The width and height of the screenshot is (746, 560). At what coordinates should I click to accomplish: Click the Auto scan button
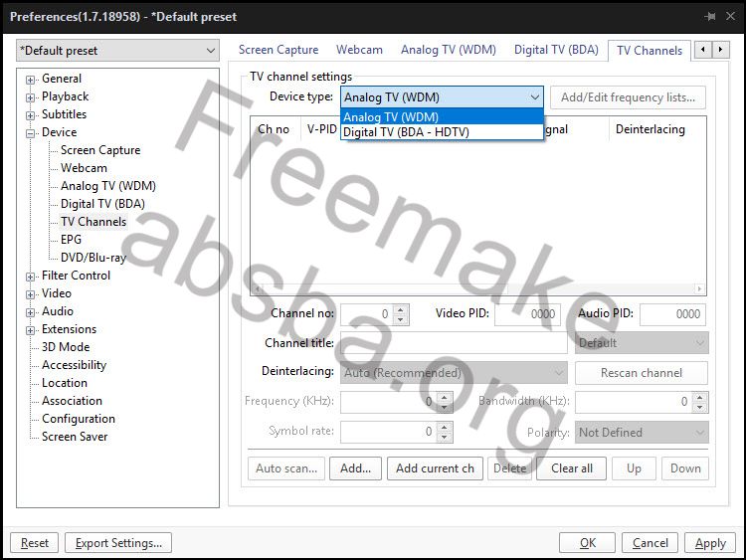(x=286, y=468)
